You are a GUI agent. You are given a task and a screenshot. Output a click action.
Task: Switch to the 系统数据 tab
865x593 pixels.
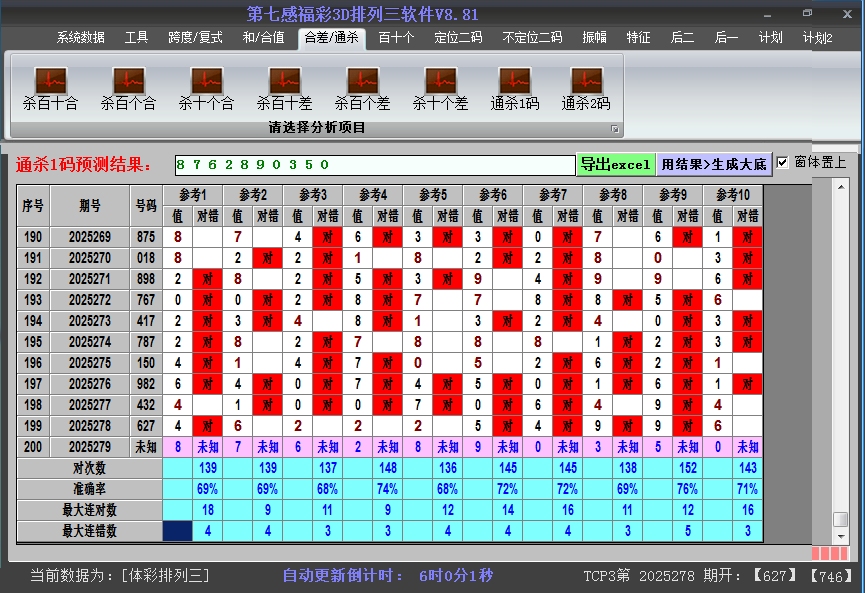coord(80,38)
